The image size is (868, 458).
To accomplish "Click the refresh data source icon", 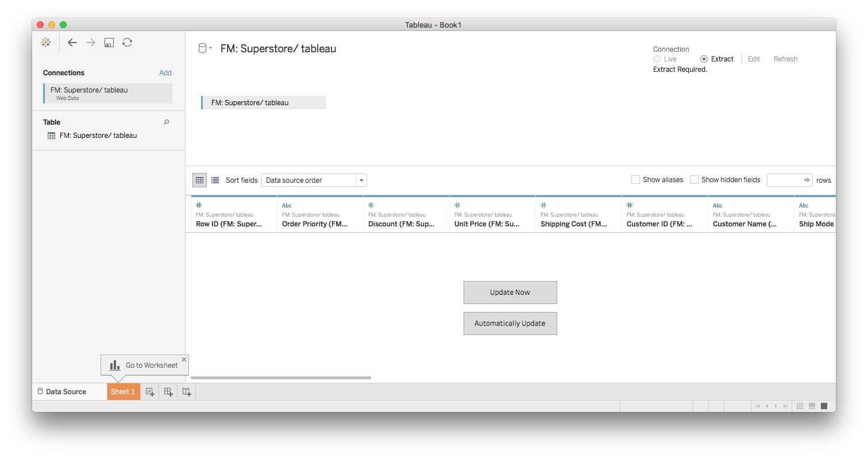I will pos(128,43).
